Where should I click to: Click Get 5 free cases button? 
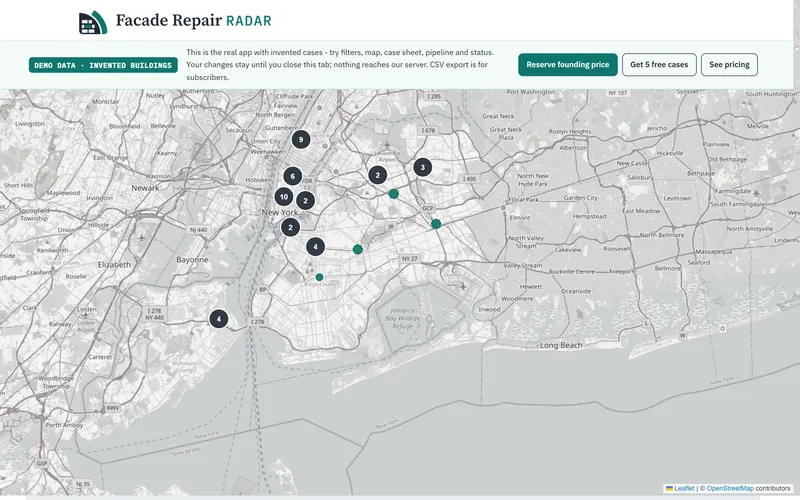coord(659,65)
